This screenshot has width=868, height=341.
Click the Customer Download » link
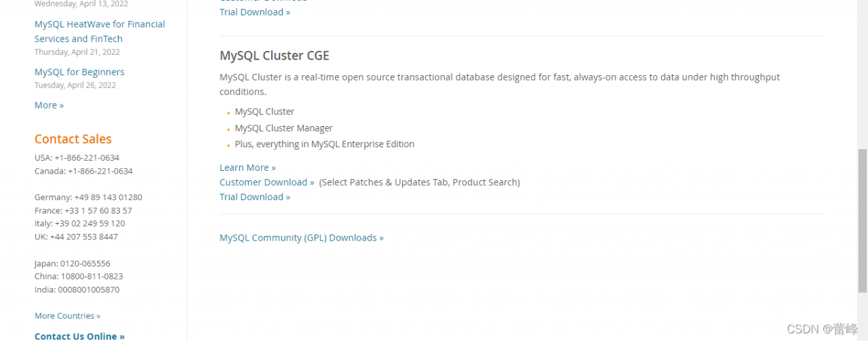[267, 182]
